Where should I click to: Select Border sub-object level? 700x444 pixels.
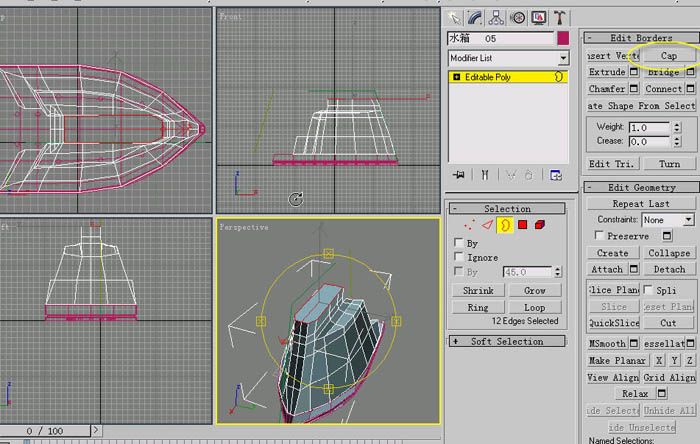505,225
